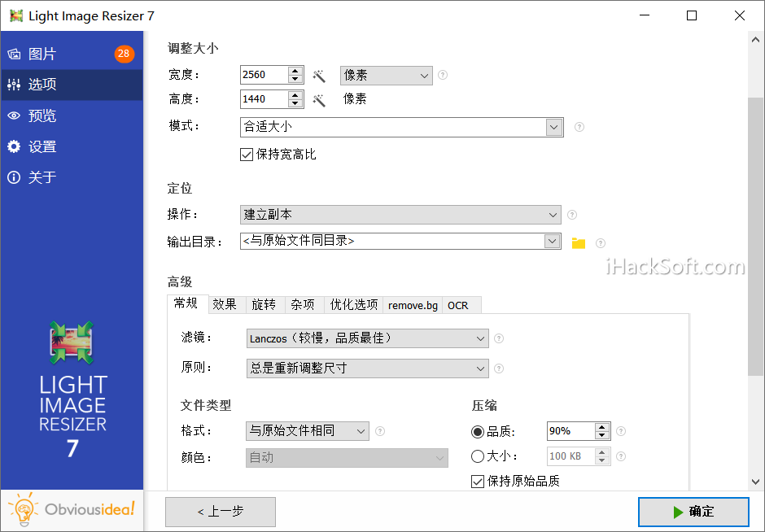Click the quality field showing 90%
Viewport: 765px width, 532px height.
[570, 431]
